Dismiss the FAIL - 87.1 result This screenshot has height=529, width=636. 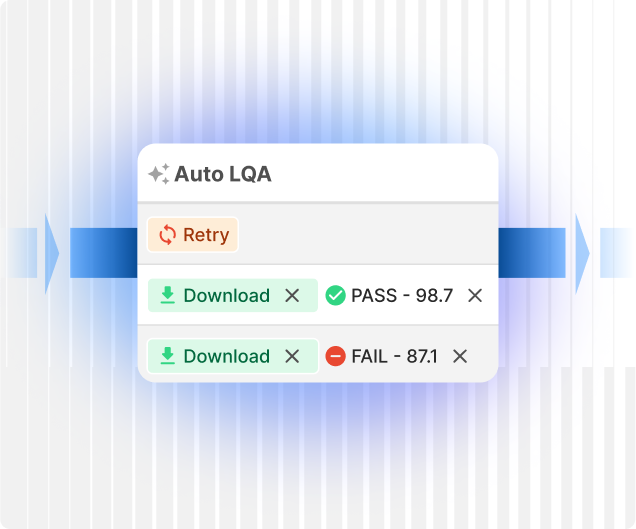coord(460,356)
